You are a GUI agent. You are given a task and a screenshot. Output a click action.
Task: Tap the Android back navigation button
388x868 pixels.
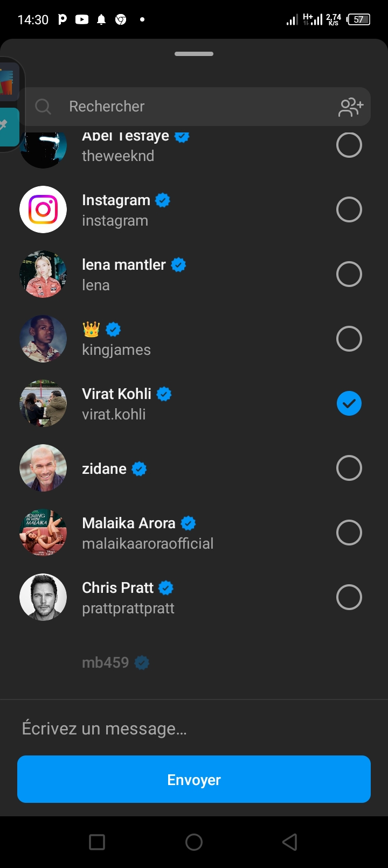[x=290, y=842]
